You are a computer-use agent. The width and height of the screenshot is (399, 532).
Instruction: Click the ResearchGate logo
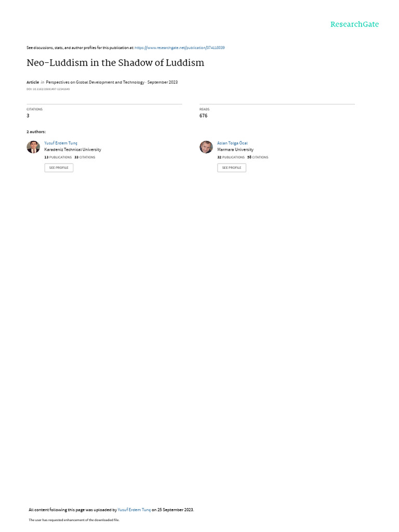coord(354,24)
